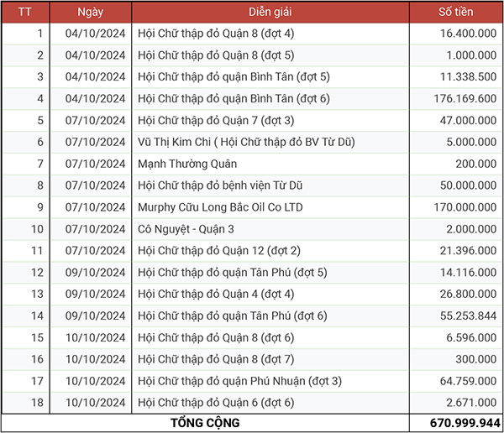Select row number 18 cell

pos(25,403)
